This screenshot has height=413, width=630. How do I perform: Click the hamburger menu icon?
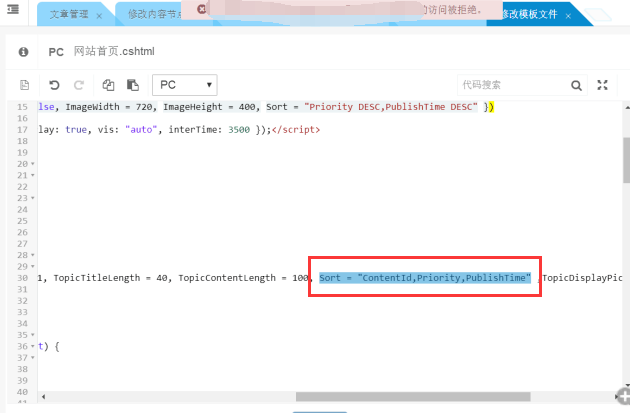coord(12,11)
